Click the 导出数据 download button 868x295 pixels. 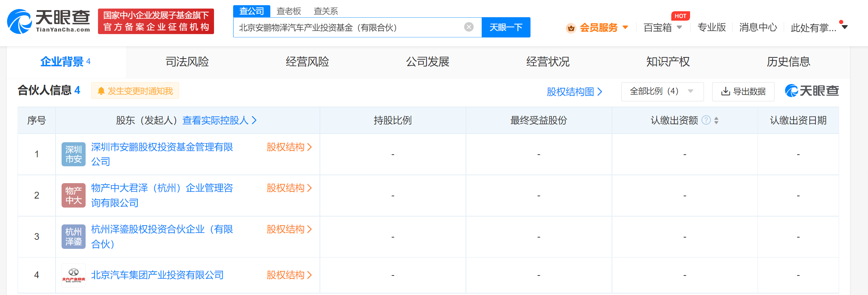coord(743,92)
